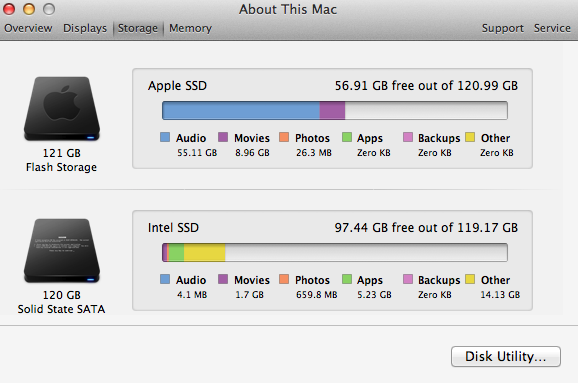Click the Apple SSD flash storage drive icon
The height and width of the screenshot is (383, 578).
62,109
